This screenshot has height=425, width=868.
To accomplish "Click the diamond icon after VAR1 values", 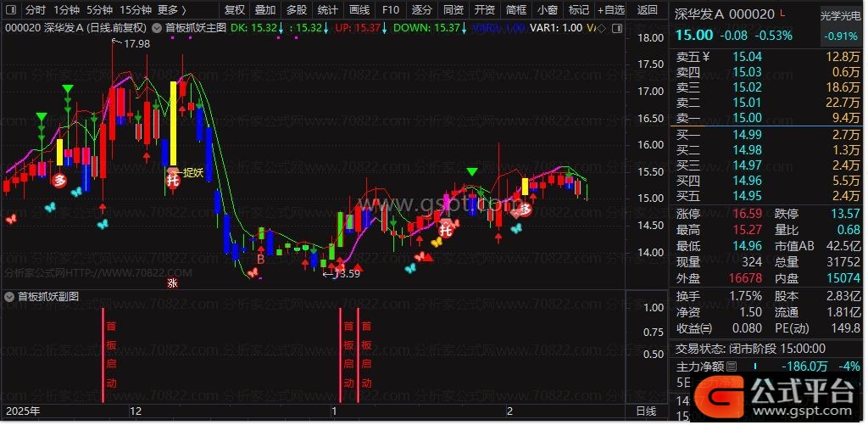I will (x=601, y=27).
